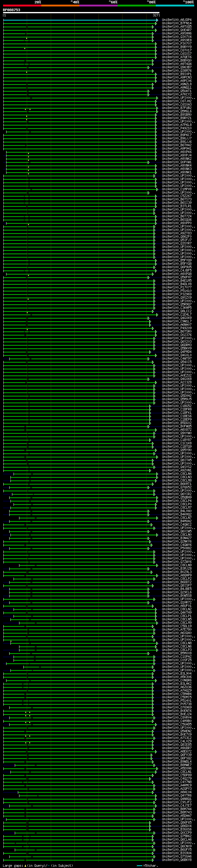Open hit UniRef100_A8JDP4
Screen dimensions: 197x868
coord(177,20)
